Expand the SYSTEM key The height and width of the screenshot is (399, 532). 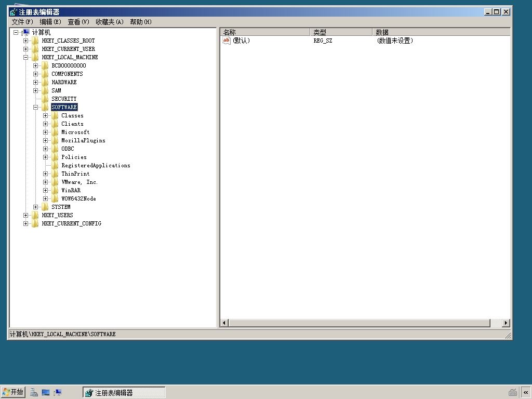(35, 207)
